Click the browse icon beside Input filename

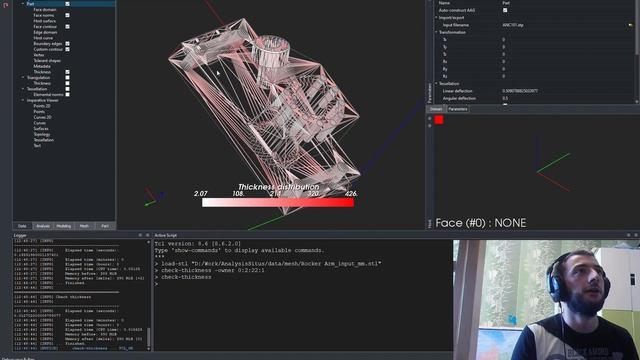pos(631,25)
